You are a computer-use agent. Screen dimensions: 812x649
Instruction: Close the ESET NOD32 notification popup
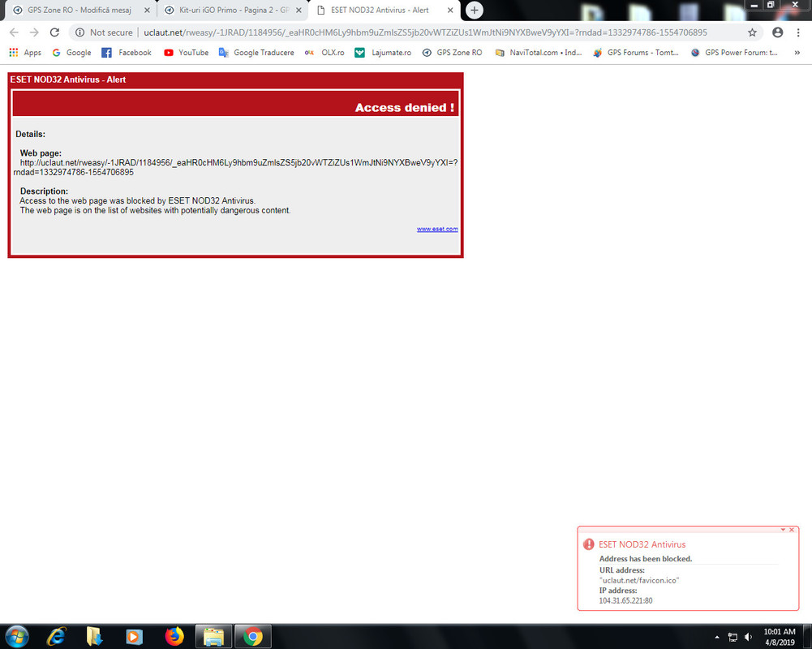(791, 530)
